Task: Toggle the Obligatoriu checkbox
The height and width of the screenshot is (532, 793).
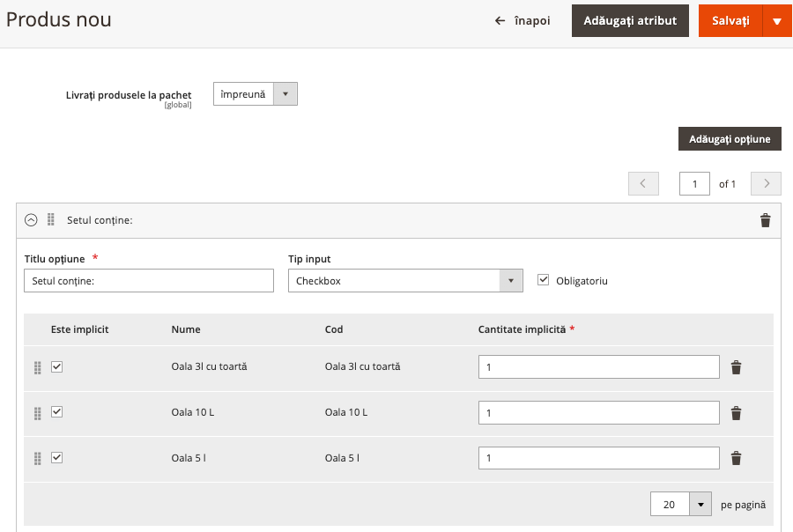Action: (x=543, y=280)
